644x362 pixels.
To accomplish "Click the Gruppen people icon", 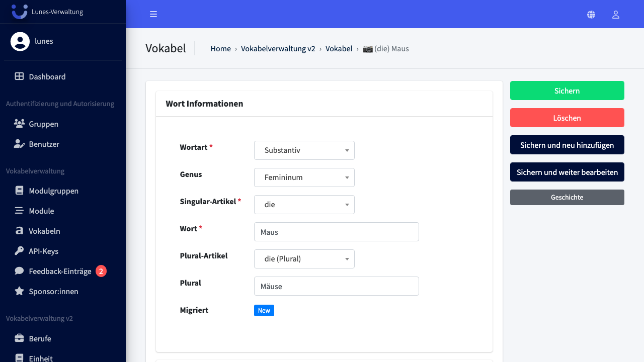I will (19, 124).
